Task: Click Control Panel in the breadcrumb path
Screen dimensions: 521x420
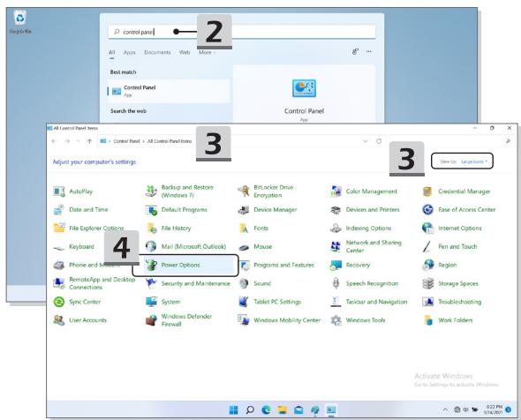Action: pos(126,141)
